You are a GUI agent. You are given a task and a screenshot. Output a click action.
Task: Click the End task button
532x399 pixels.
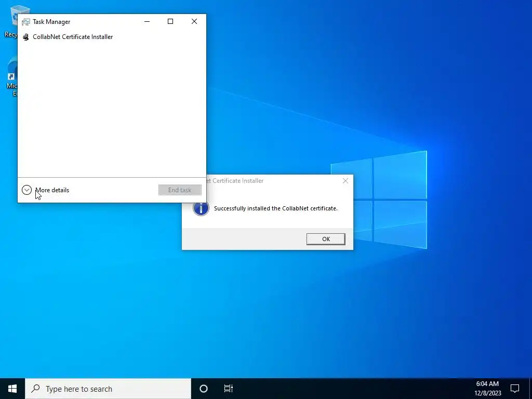(180, 190)
